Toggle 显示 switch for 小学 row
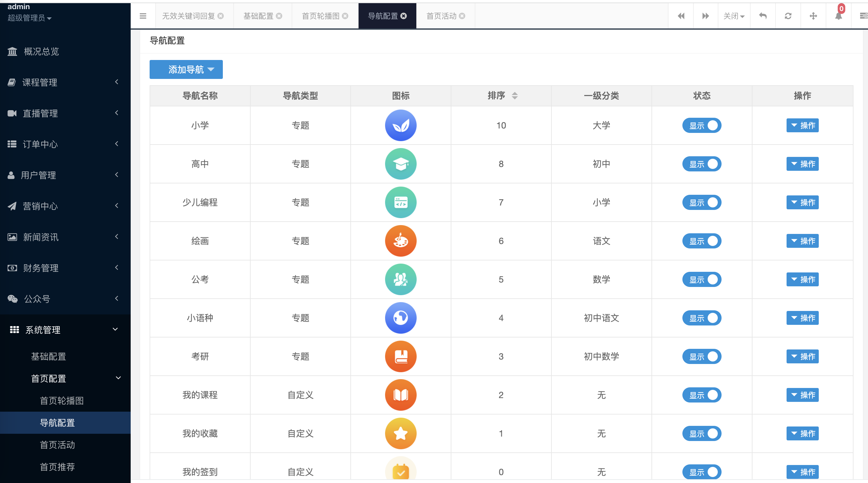This screenshot has width=868, height=483. click(x=701, y=125)
